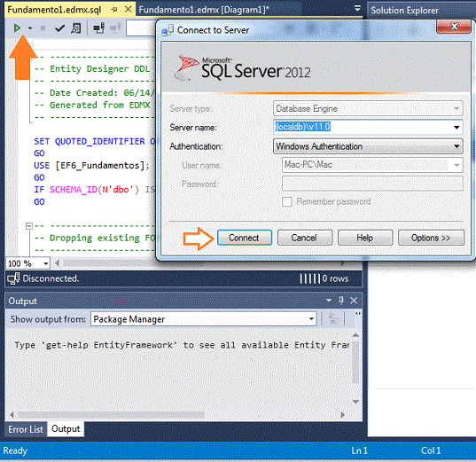
Task: Expand the Server name dropdown arrow
Action: [456, 128]
